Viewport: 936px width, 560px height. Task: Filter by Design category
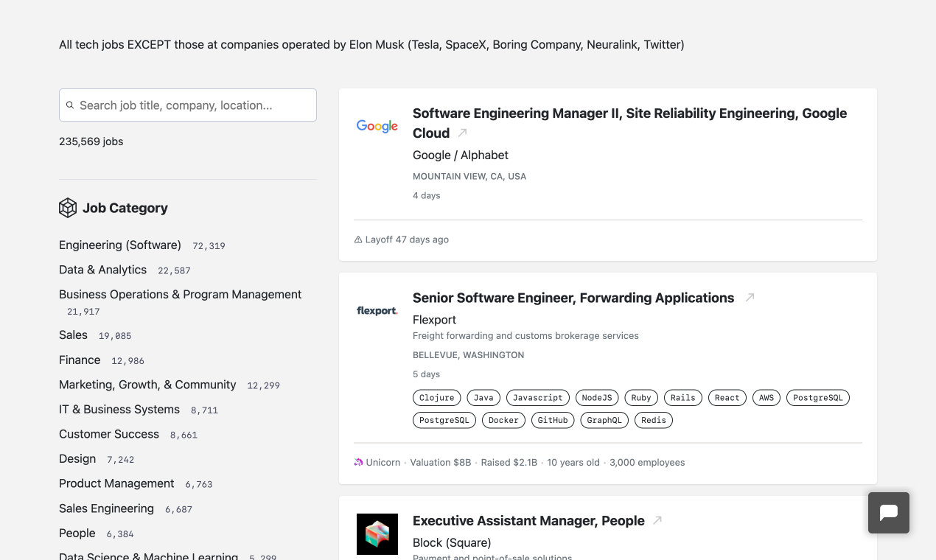coord(77,458)
